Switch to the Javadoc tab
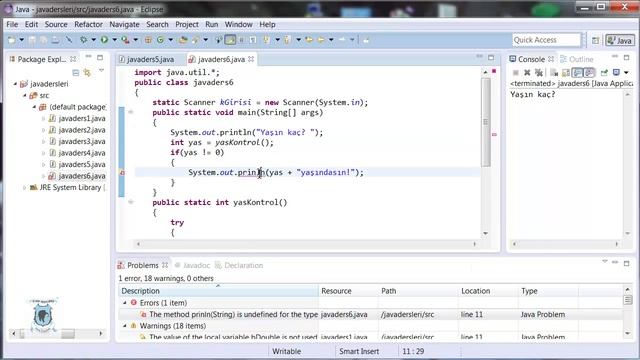Screen dimensions: 640x360 [x=192, y=265]
